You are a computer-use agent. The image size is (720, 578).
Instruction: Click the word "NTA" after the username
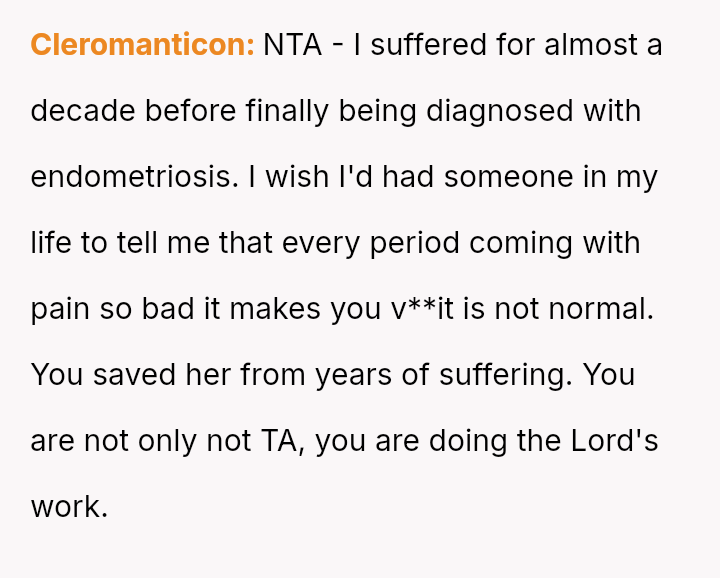[x=293, y=45]
